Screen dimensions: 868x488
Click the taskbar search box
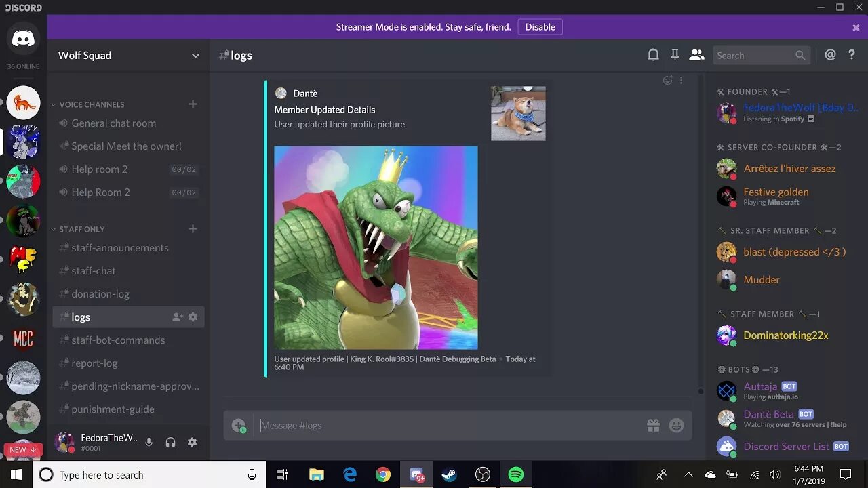[x=149, y=474]
